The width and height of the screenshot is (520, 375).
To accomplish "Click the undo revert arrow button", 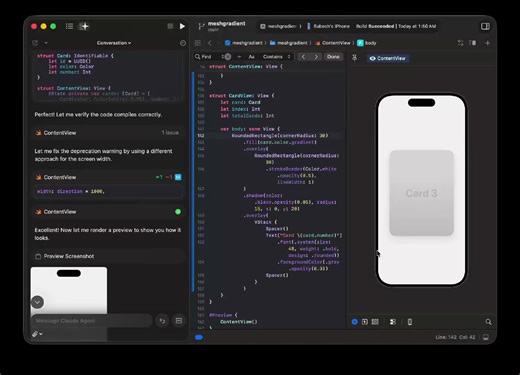I will (x=162, y=321).
